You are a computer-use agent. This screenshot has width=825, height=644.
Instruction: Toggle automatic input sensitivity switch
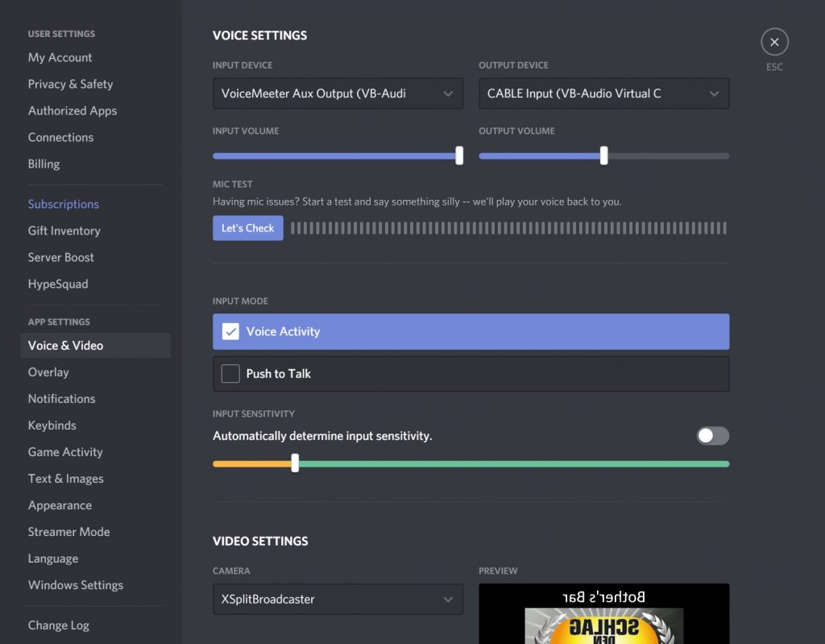(x=713, y=435)
